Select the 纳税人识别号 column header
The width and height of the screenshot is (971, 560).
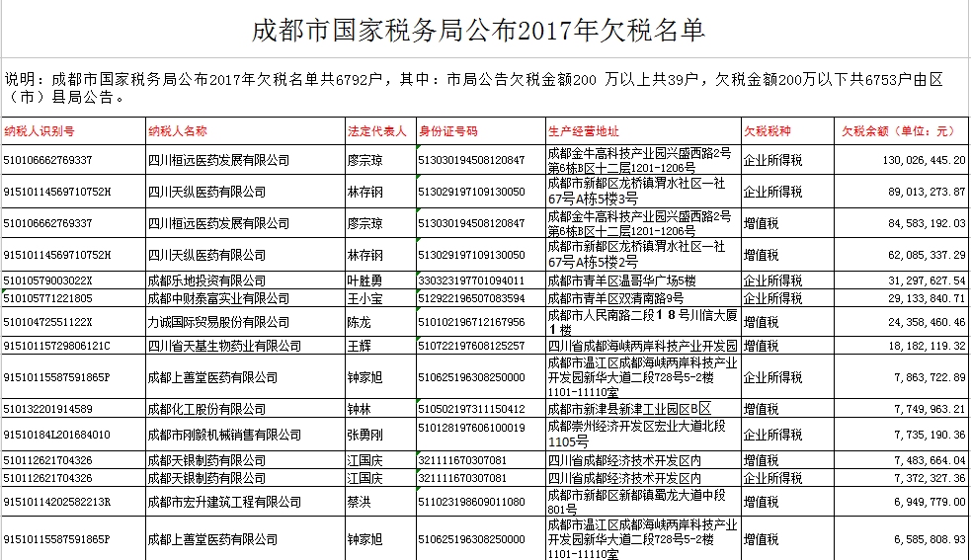coord(39,131)
